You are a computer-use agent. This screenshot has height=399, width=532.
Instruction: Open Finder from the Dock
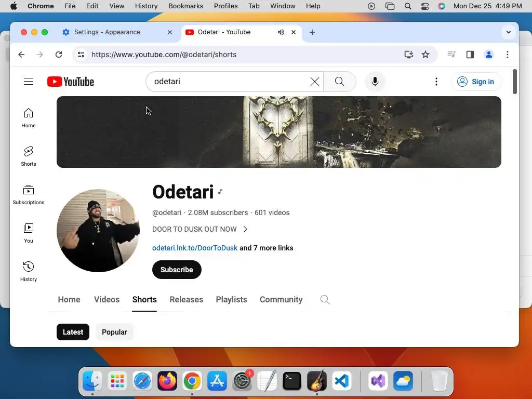click(x=92, y=381)
